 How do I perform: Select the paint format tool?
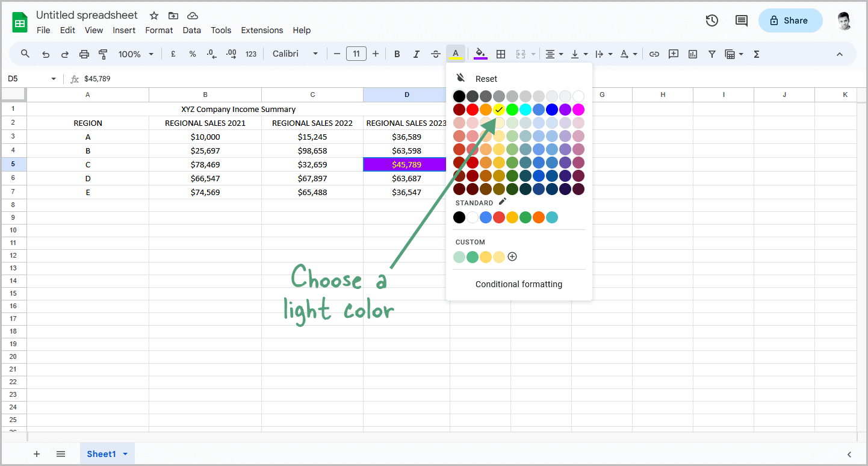[x=103, y=54]
